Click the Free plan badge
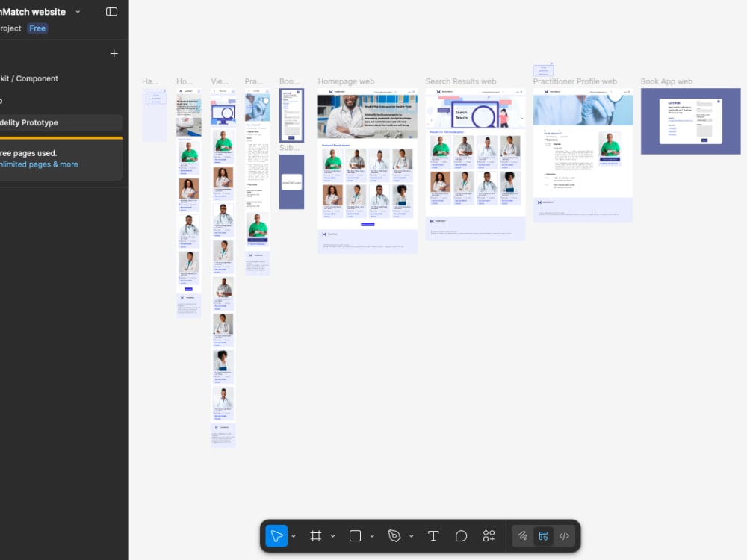 click(x=37, y=28)
